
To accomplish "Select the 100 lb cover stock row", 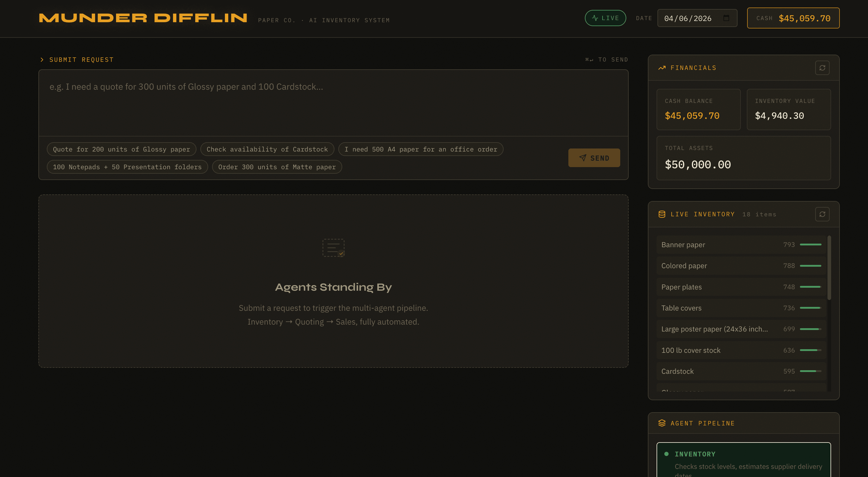I will (x=741, y=350).
